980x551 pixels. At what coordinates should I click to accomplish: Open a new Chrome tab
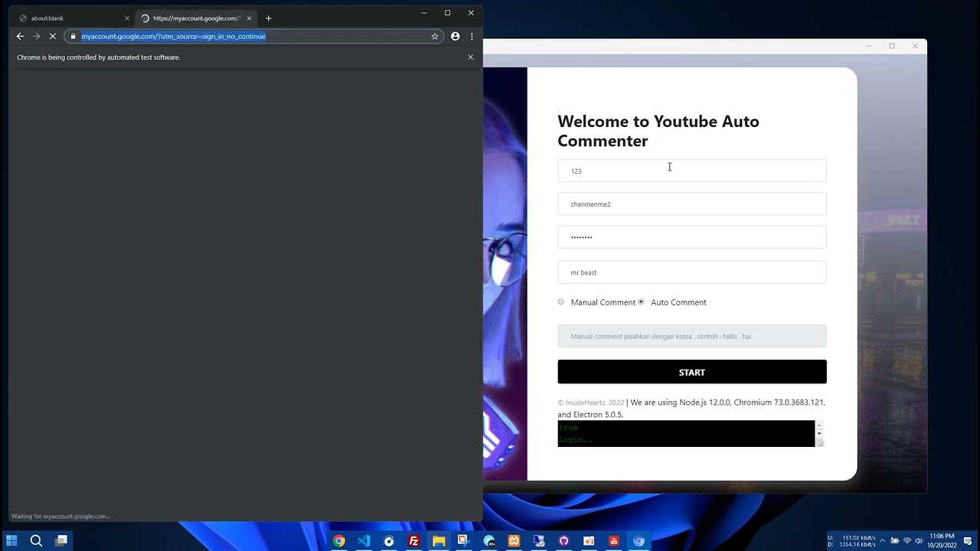[x=268, y=18]
